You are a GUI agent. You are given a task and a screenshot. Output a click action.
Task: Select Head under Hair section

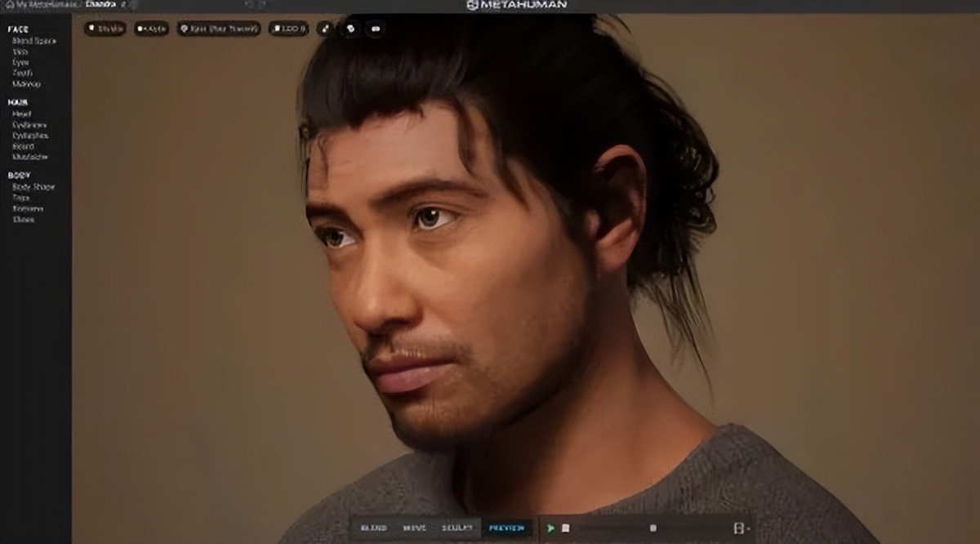(x=21, y=114)
